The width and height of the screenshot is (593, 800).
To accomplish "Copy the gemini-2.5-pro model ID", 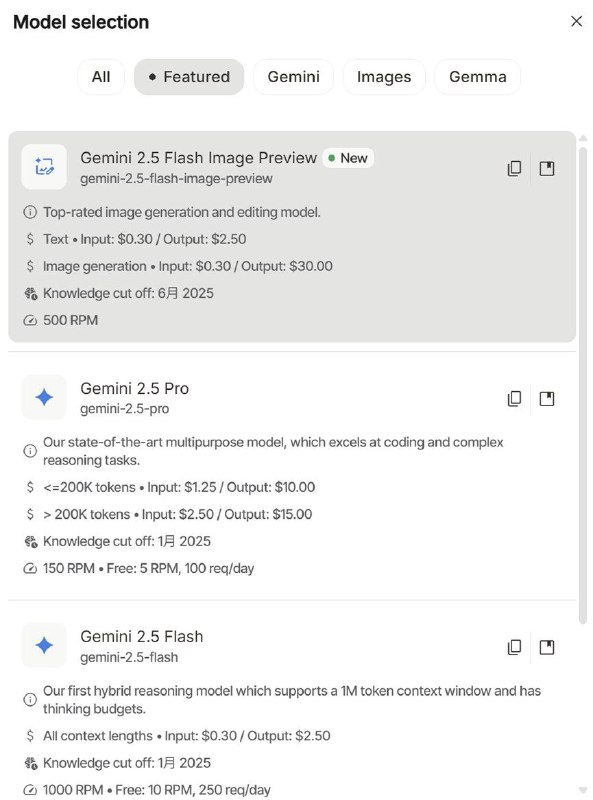I will (515, 398).
